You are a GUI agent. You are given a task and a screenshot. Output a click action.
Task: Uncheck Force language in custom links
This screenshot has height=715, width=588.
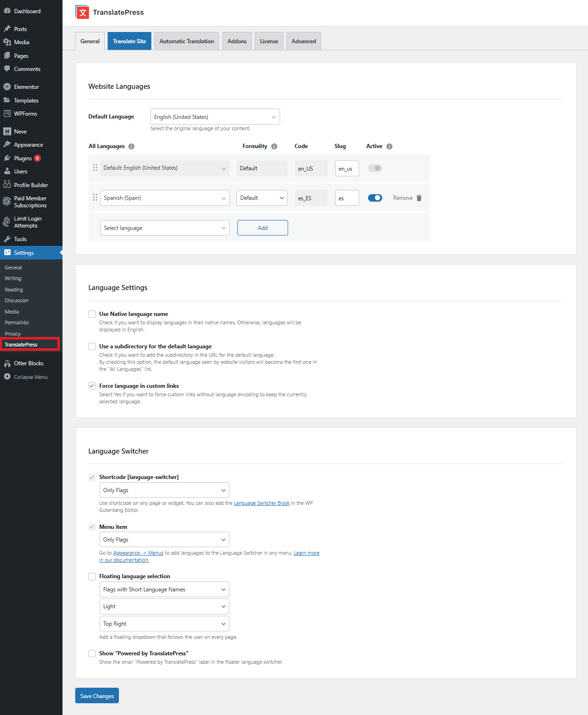click(x=92, y=386)
